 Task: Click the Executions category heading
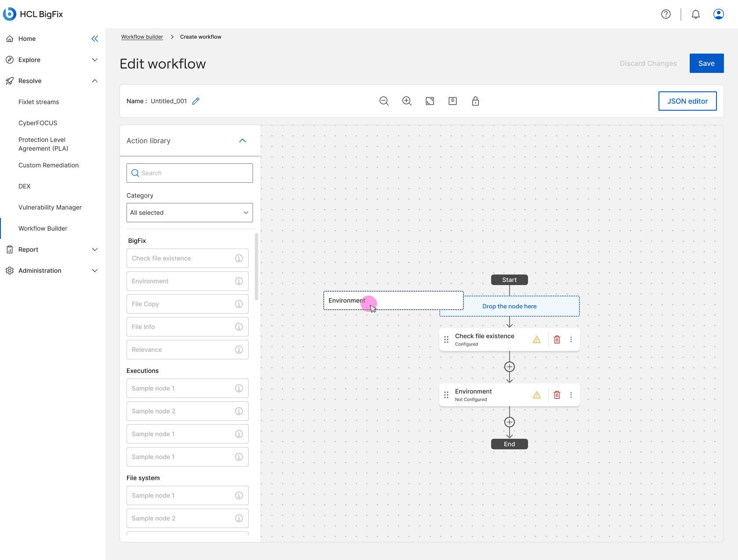[x=142, y=371]
